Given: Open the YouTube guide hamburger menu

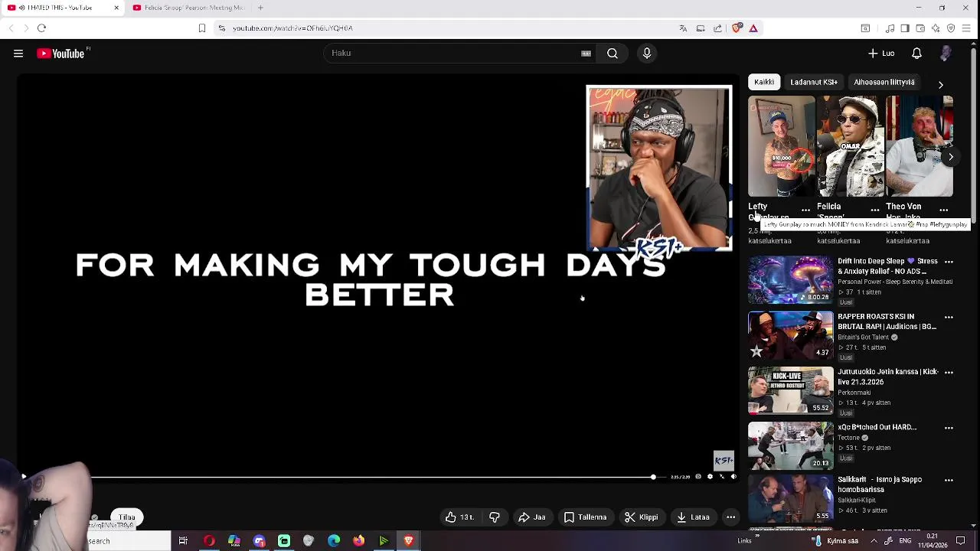Looking at the screenshot, I should pyautogui.click(x=18, y=54).
